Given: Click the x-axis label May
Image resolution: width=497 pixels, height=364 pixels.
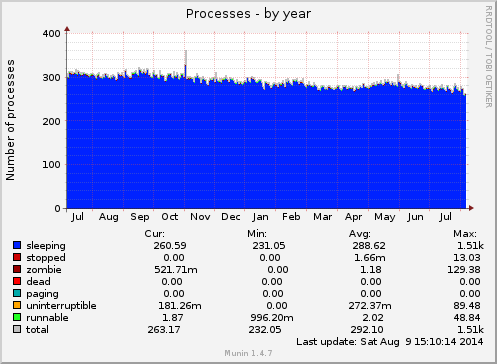Looking at the screenshot, I should pyautogui.click(x=385, y=217).
